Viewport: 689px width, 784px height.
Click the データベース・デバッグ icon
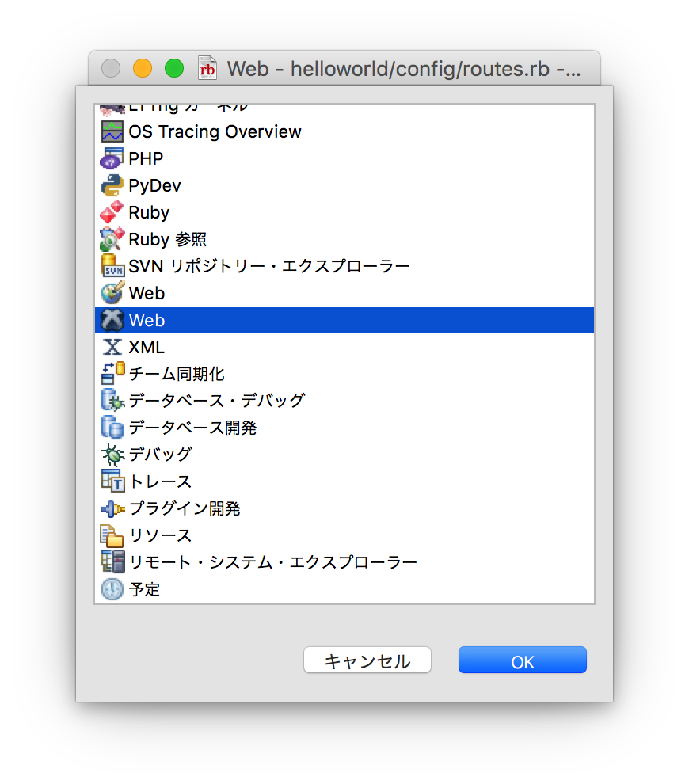(x=112, y=401)
